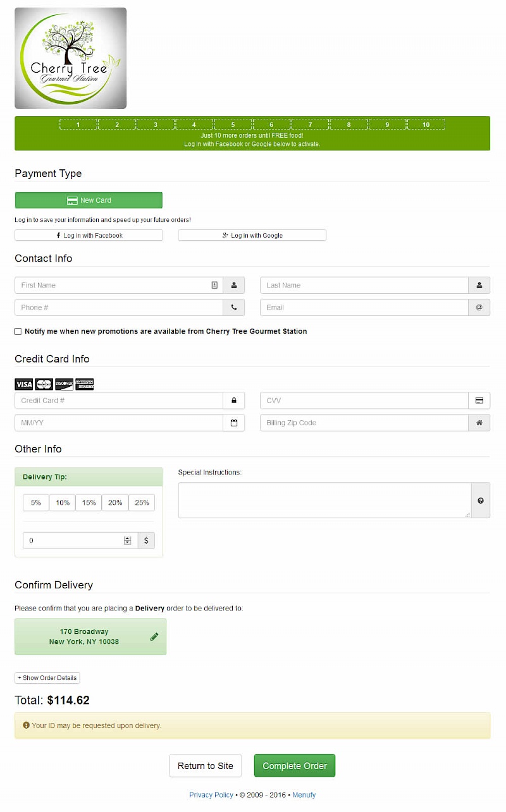Image resolution: width=506 pixels, height=812 pixels.
Task: Click the tip amount spinner arrows
Action: coord(127,541)
